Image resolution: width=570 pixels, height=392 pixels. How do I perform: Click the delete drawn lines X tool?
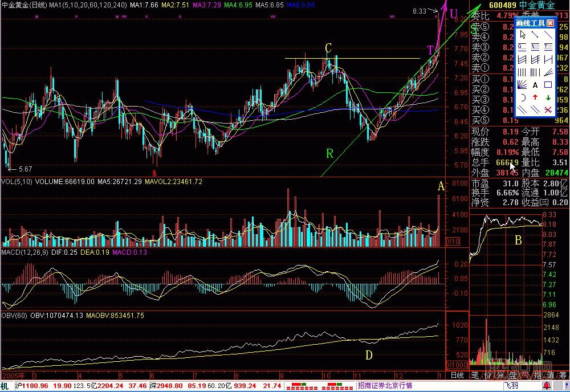[548, 109]
